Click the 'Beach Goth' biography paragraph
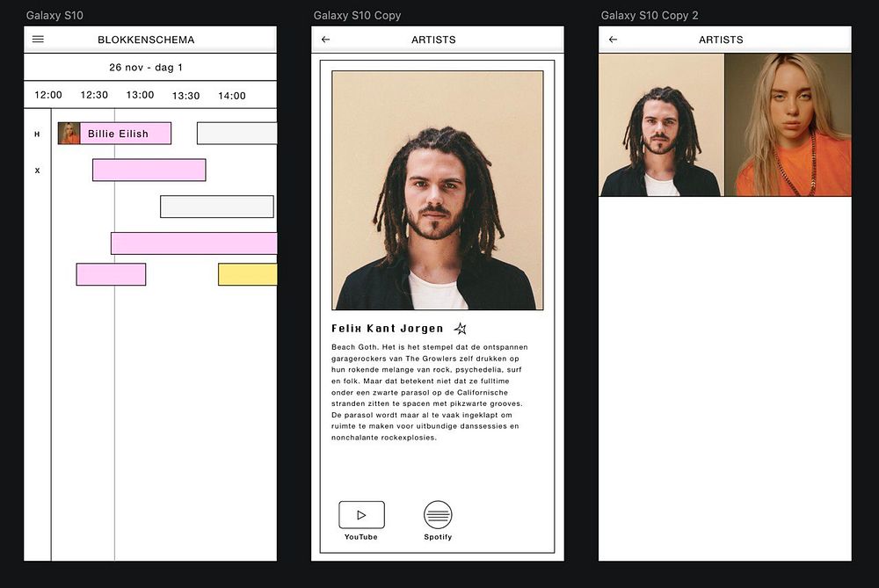The height and width of the screenshot is (588, 879). coord(430,392)
